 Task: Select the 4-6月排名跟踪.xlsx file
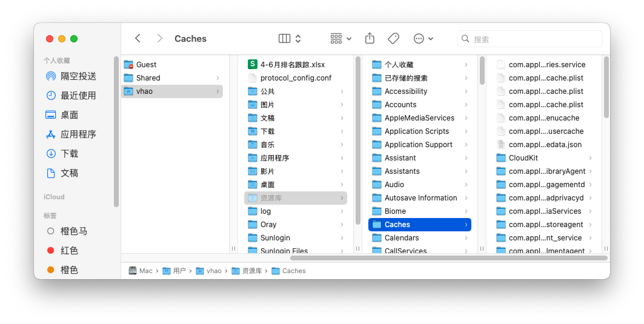pyautogui.click(x=292, y=65)
